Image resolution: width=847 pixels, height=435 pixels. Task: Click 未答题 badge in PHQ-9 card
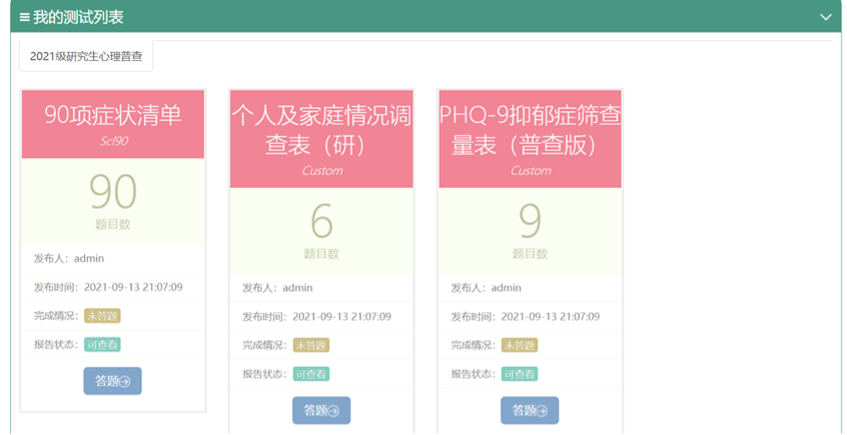[x=519, y=345]
